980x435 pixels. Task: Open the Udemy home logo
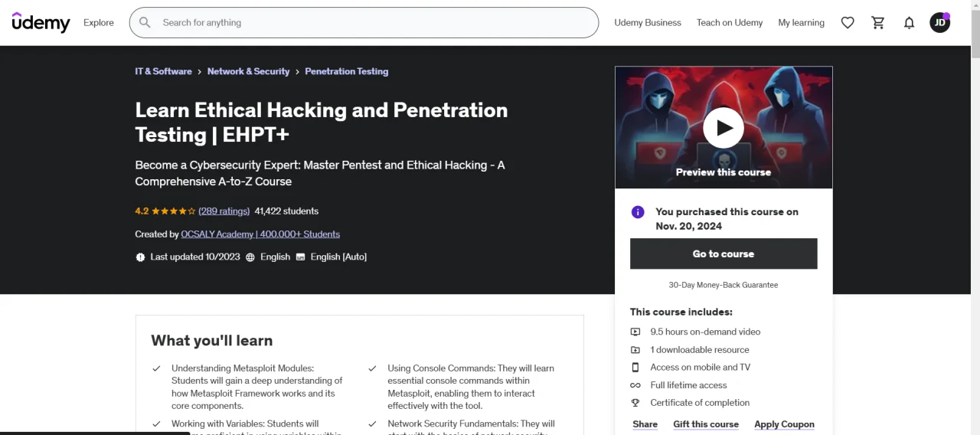click(x=41, y=22)
